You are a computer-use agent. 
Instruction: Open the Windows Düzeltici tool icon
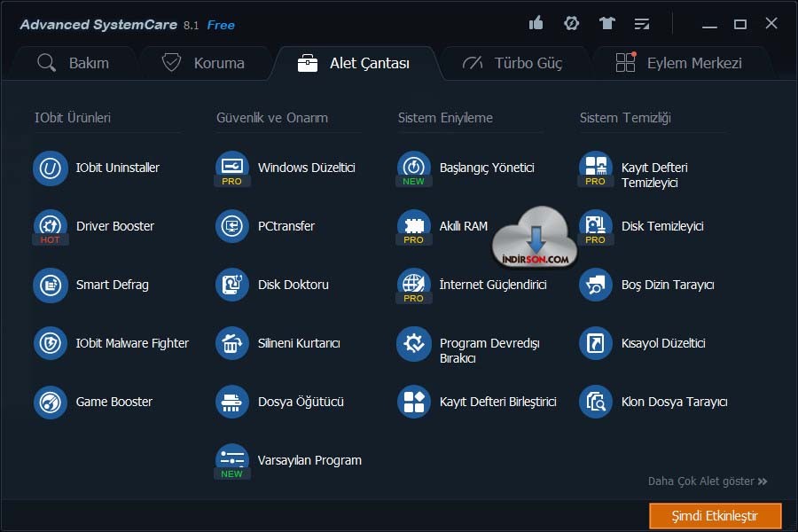click(x=232, y=168)
